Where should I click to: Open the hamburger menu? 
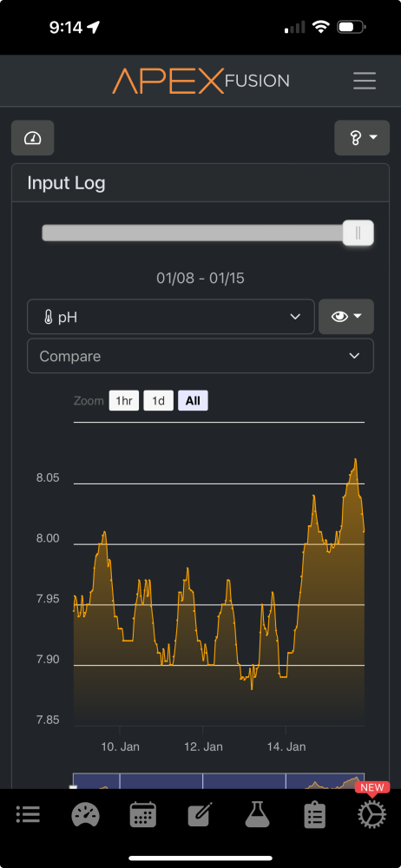[365, 81]
